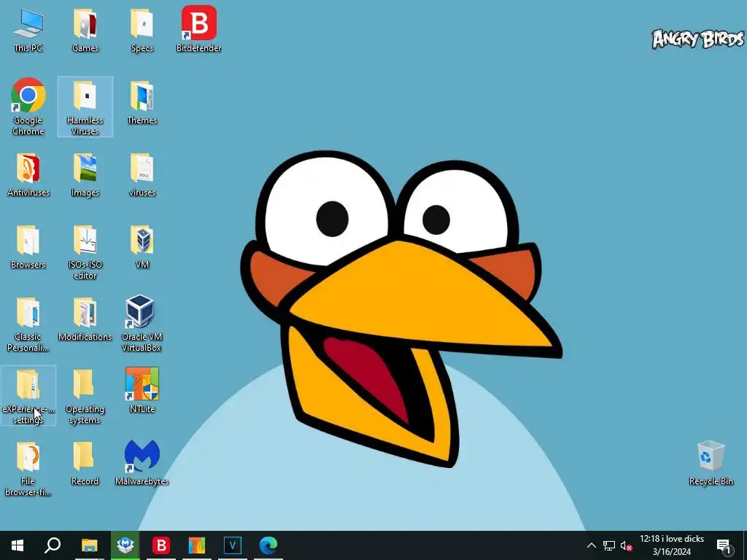Open NTLite from the taskbar

click(196, 545)
